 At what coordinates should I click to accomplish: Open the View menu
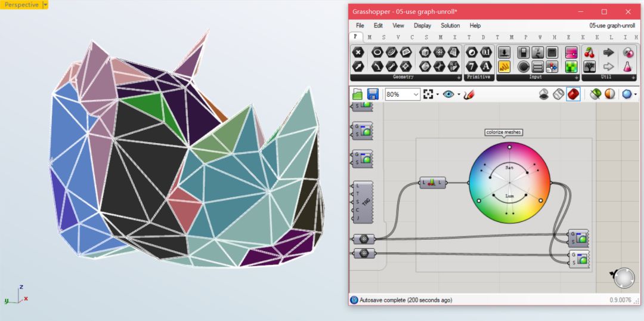398,26
